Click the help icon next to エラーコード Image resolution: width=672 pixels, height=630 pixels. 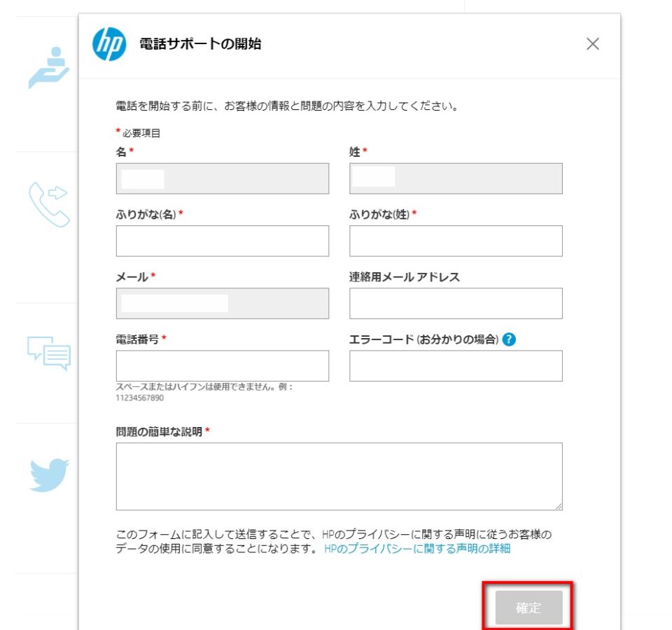pyautogui.click(x=509, y=339)
